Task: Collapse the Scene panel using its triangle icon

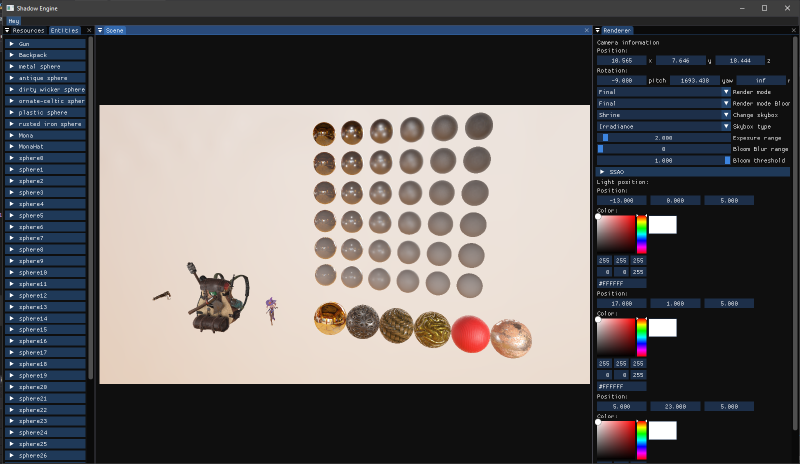Action: [100, 31]
